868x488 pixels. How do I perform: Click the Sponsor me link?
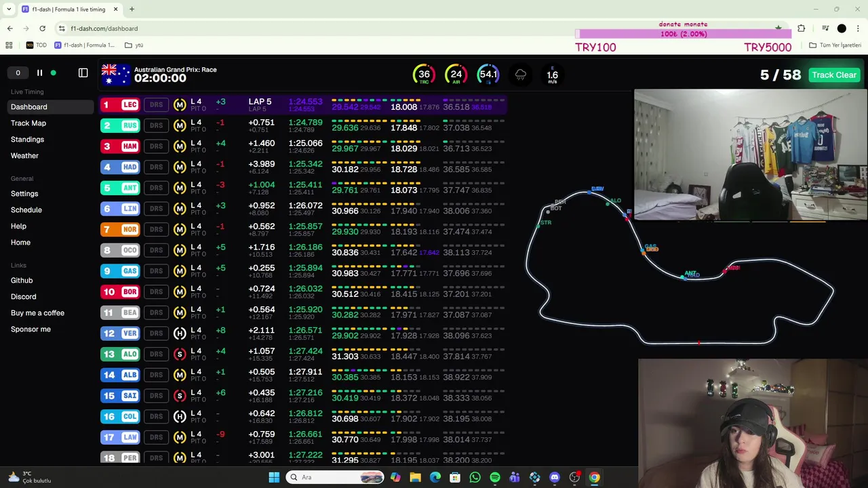(31, 329)
